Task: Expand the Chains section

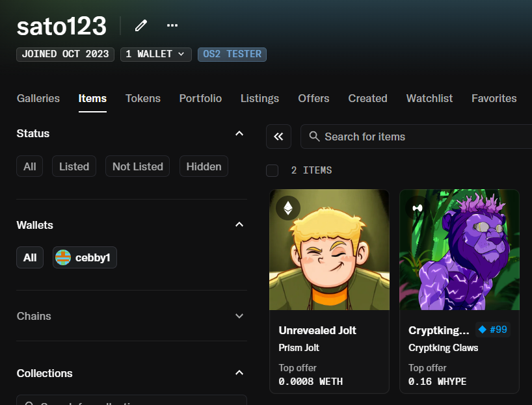Action: pyautogui.click(x=131, y=316)
